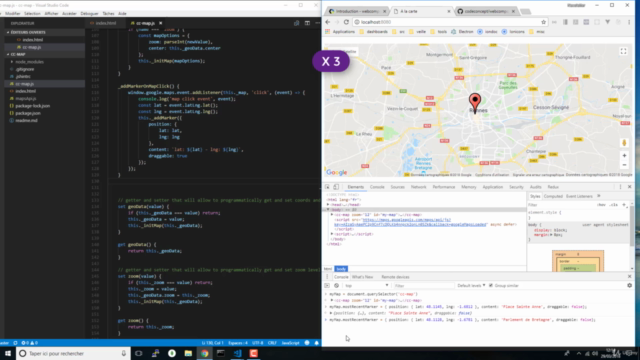Toggle the map fullscreen view

click(623, 51)
